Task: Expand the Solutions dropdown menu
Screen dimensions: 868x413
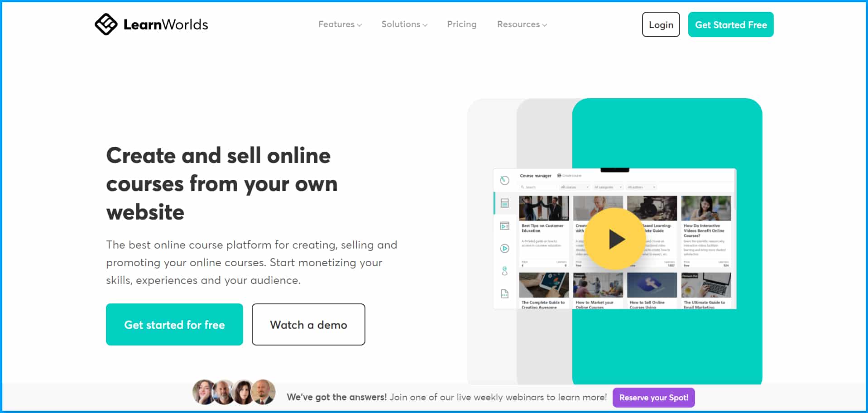Action: pos(404,24)
